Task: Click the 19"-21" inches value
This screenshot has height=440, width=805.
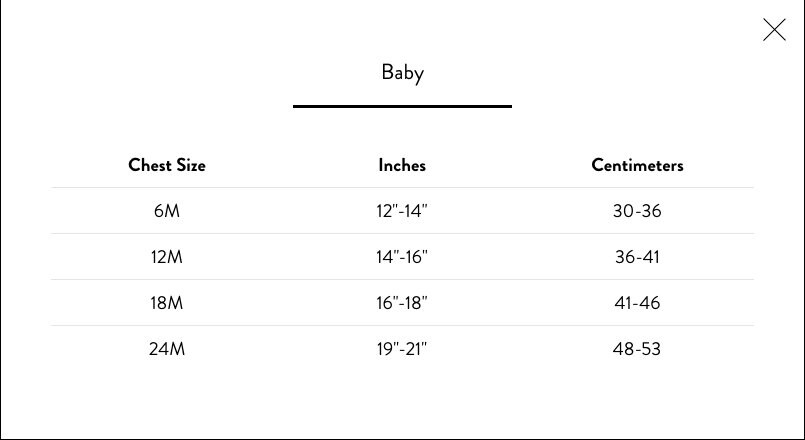Action: 402,349
